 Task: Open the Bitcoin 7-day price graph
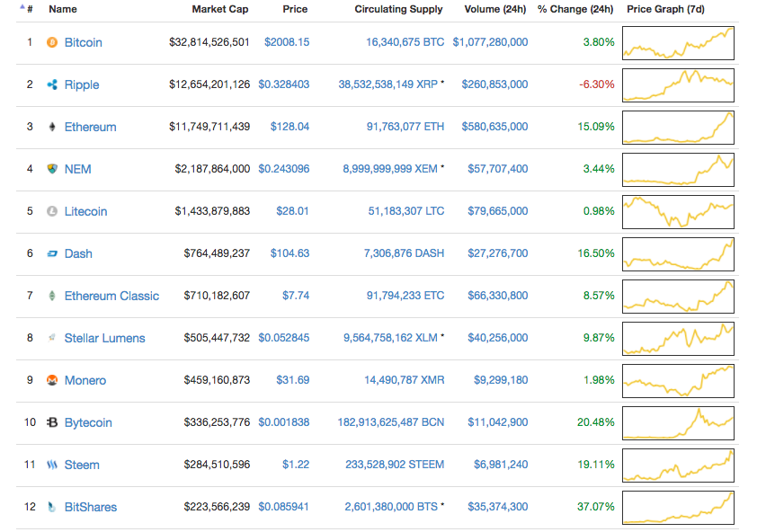click(x=678, y=43)
